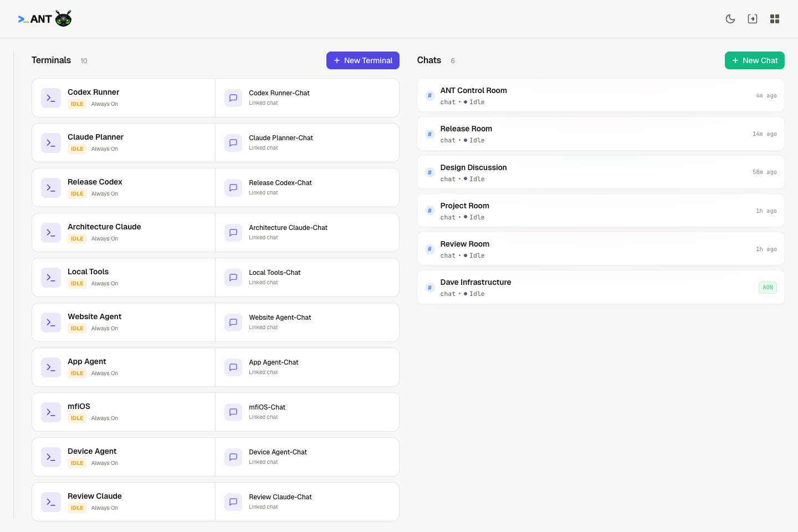
Task: Toggle the AON badge on Dave Infrastructure
Action: tap(768, 287)
